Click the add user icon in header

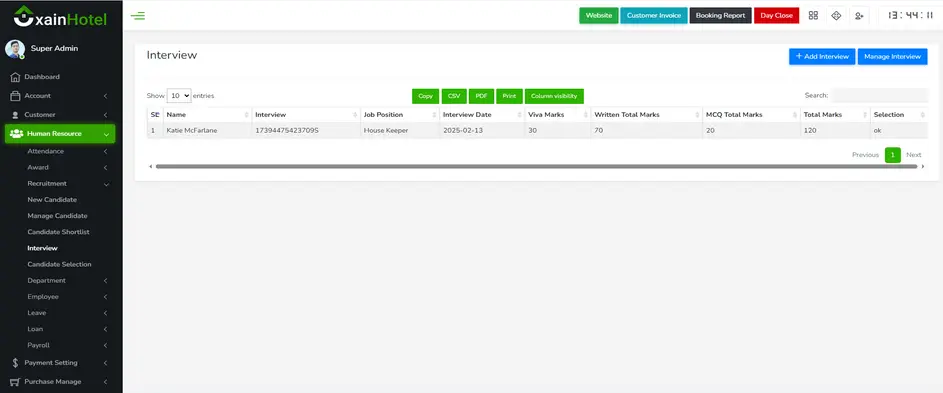pyautogui.click(x=859, y=16)
